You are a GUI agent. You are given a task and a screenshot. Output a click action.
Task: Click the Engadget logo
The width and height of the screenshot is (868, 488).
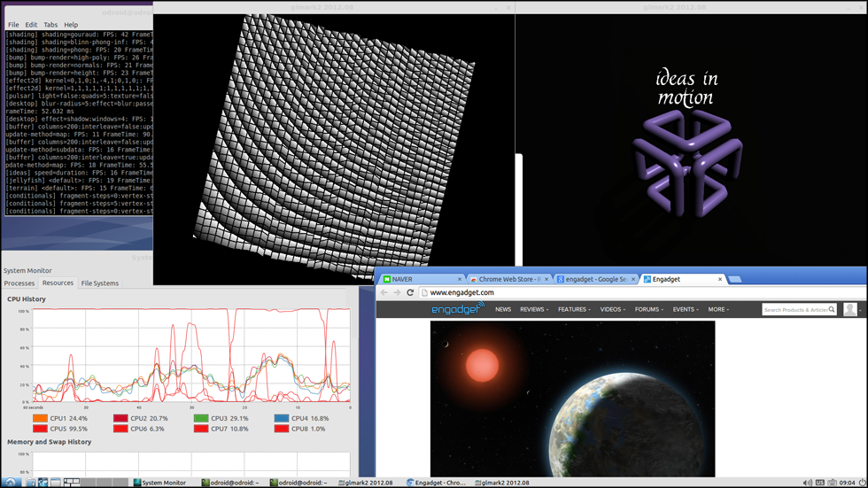pyautogui.click(x=457, y=309)
